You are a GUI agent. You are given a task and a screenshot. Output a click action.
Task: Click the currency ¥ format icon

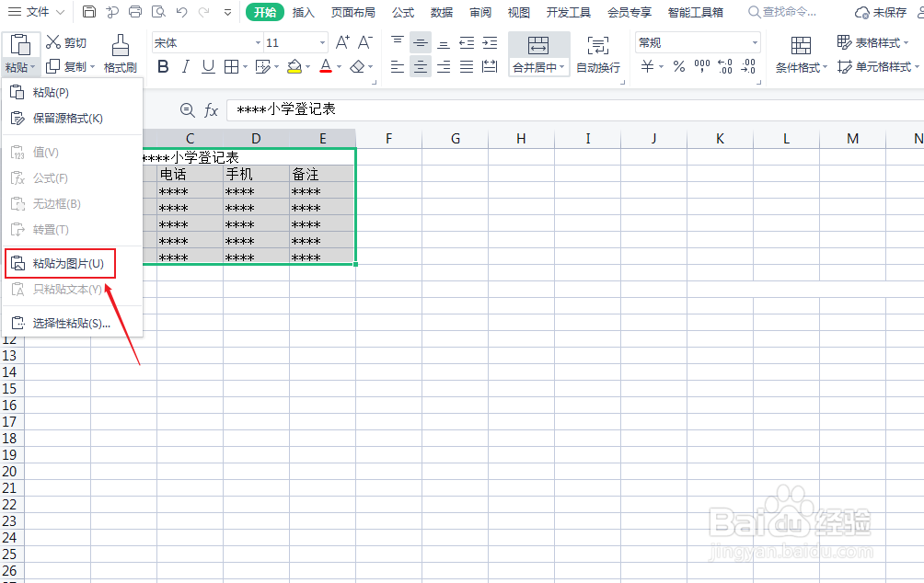(x=648, y=66)
